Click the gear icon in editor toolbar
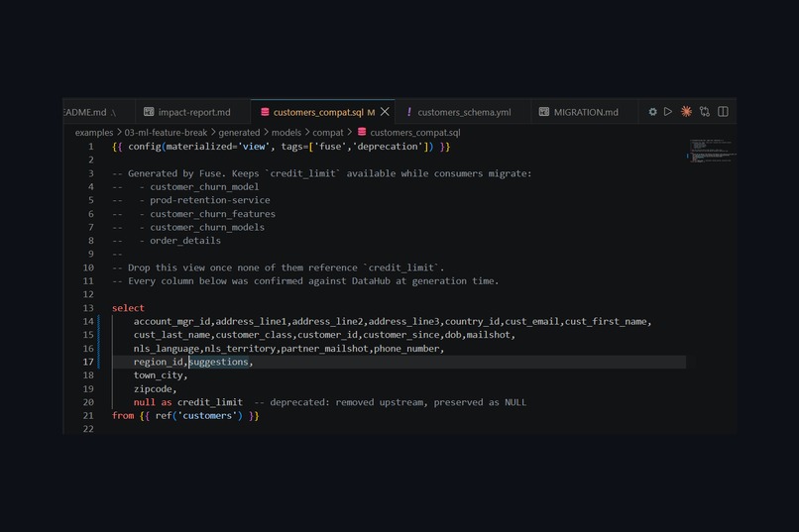Screen dimensions: 799x532 652,112
